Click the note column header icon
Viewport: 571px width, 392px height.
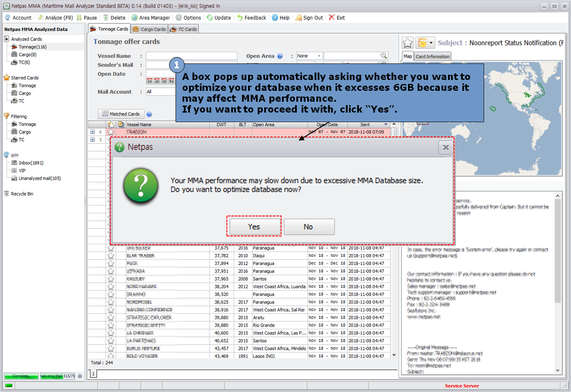[x=120, y=125]
